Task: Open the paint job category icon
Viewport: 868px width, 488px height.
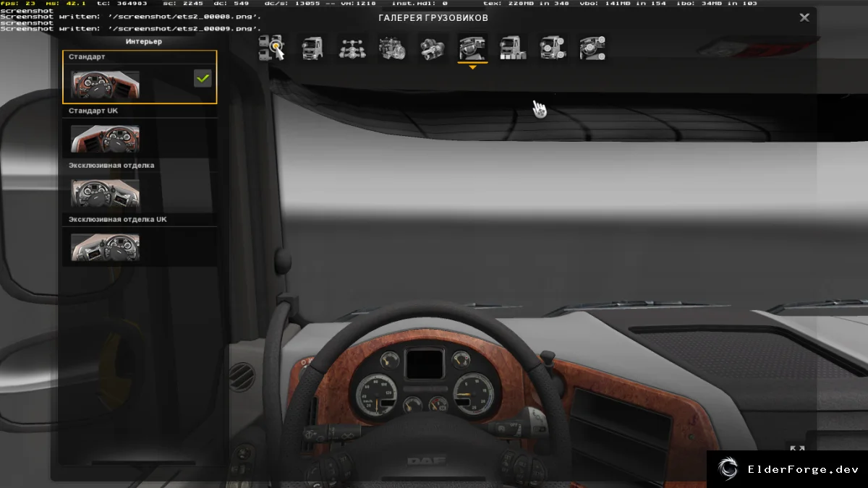Action: pos(513,48)
